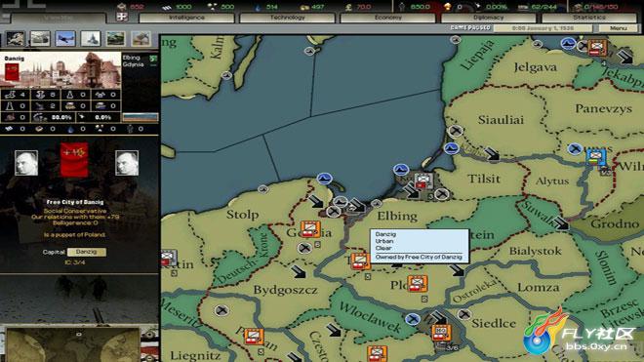644x362 pixels.
Task: Select the airplane map mode icon
Action: click(x=65, y=39)
